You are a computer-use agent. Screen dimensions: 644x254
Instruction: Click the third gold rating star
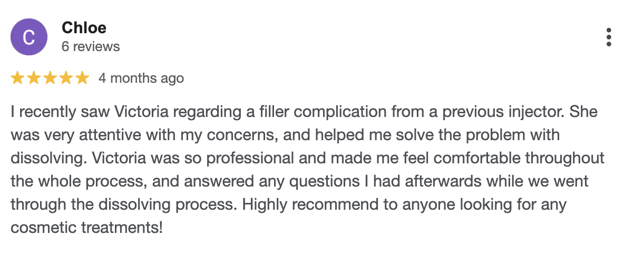point(50,79)
